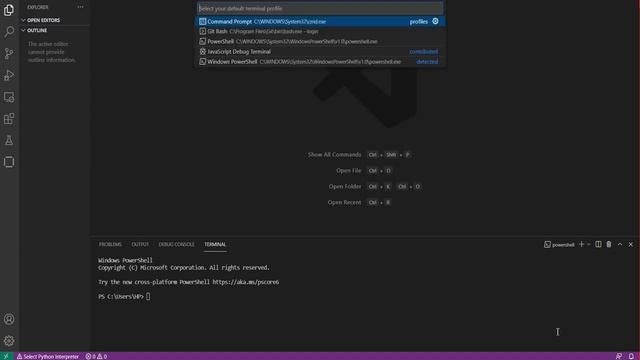Click the last activity bar icon below Testing
The image size is (640, 360).
point(9,162)
